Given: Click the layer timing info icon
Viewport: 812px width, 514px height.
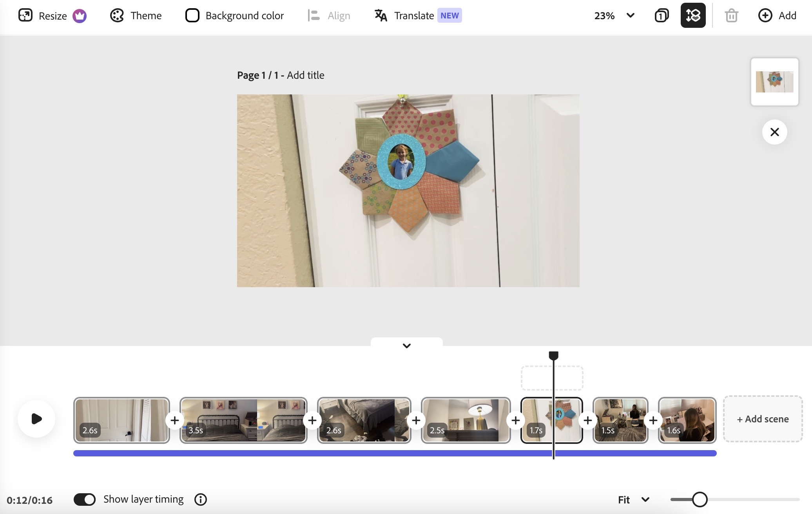Looking at the screenshot, I should 201,500.
